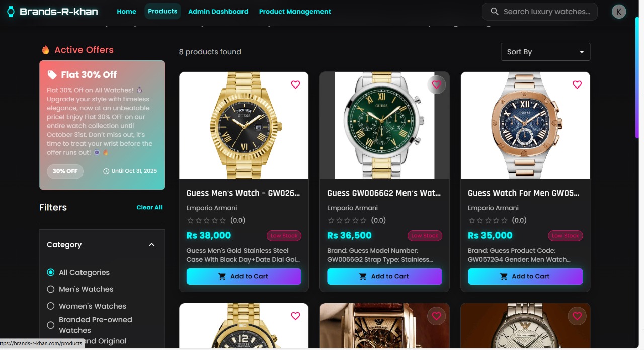Screen dimensions: 644x350
Task: Click heart on the second-row gold watch
Action: tap(295, 316)
